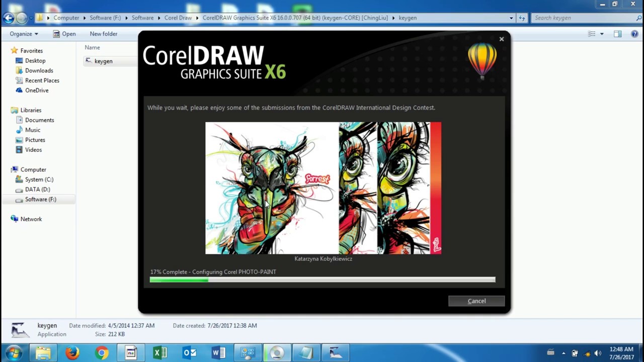Open Recent Places in navigation pane
Screen dimensions: 644x362
point(42,80)
